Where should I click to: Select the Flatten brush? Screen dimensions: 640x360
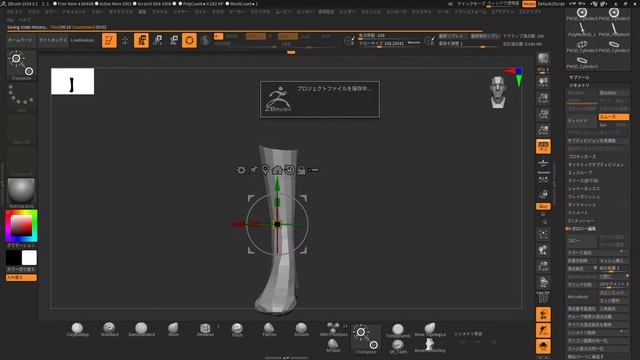269,329
